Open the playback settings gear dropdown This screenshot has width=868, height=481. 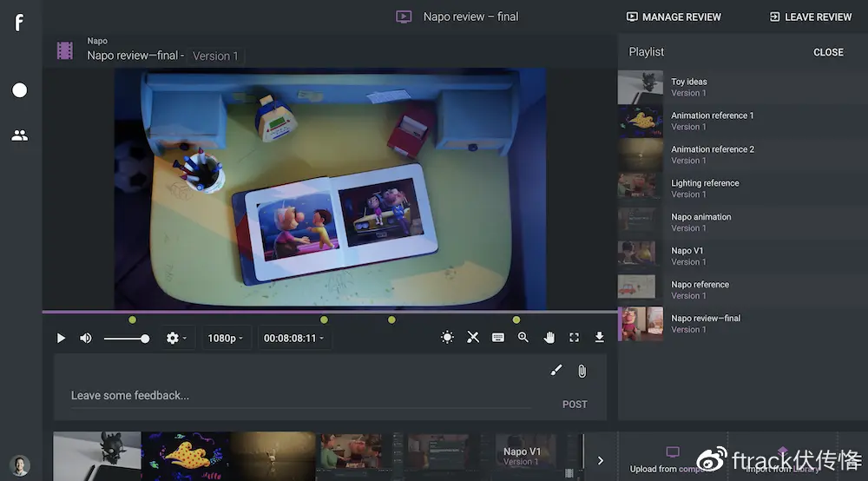[176, 339]
